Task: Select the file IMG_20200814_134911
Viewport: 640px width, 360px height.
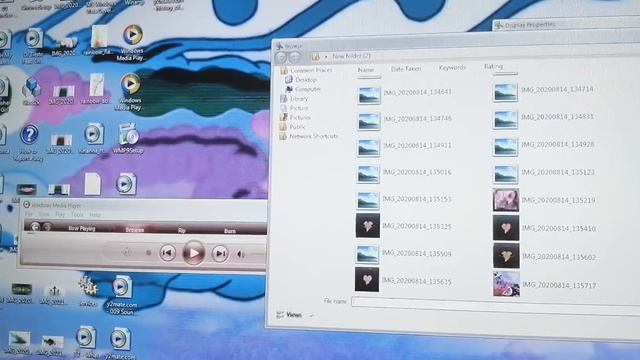Action: pyautogui.click(x=404, y=147)
